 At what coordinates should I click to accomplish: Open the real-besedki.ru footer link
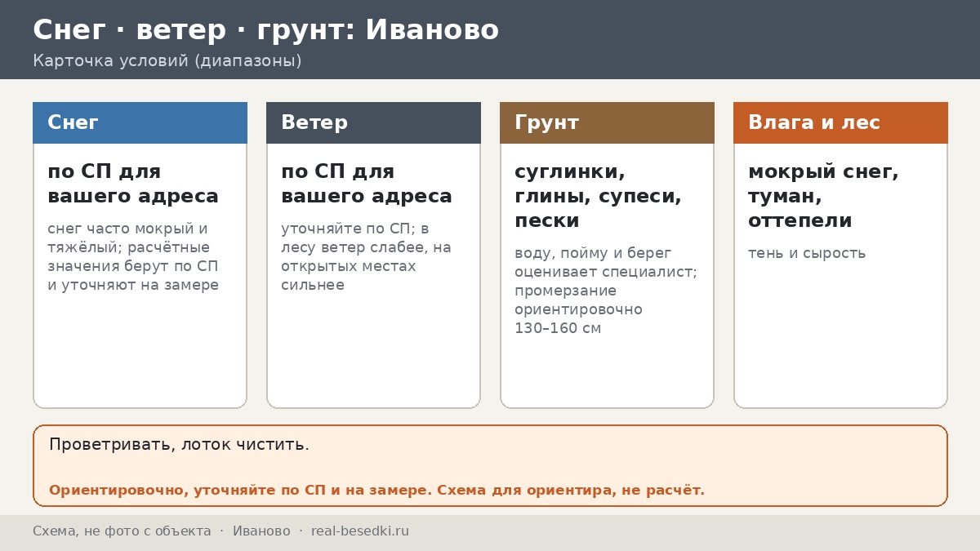point(360,531)
